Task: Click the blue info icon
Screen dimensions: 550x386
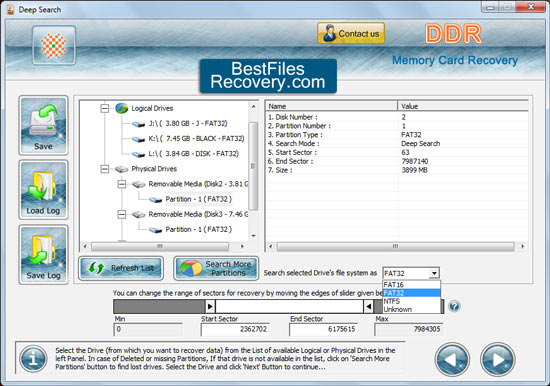Action: click(33, 359)
